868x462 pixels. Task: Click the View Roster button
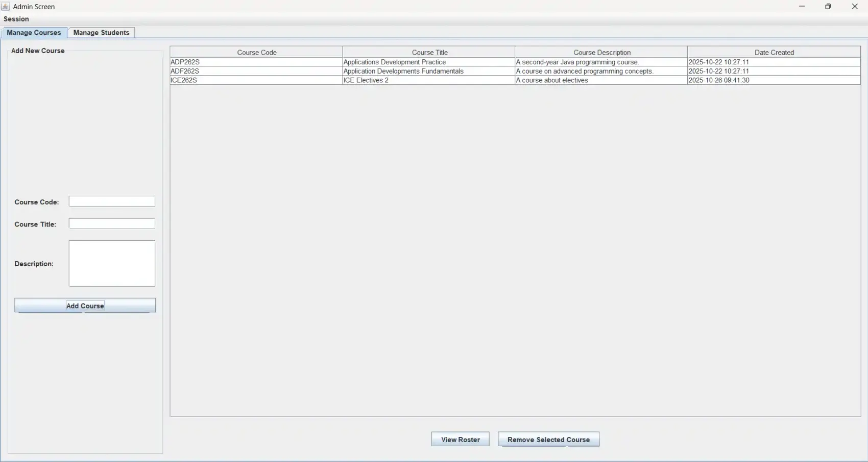[x=460, y=439]
